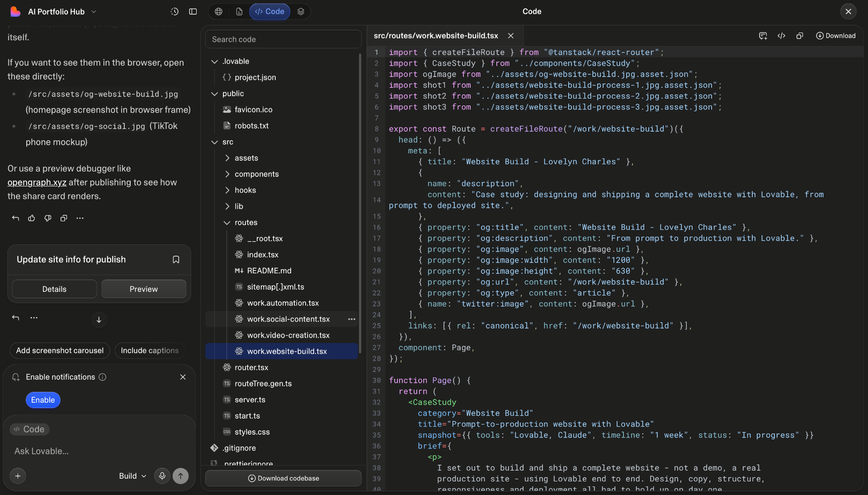Copy file contents using the copy icon
The height and width of the screenshot is (495, 868).
(x=799, y=36)
